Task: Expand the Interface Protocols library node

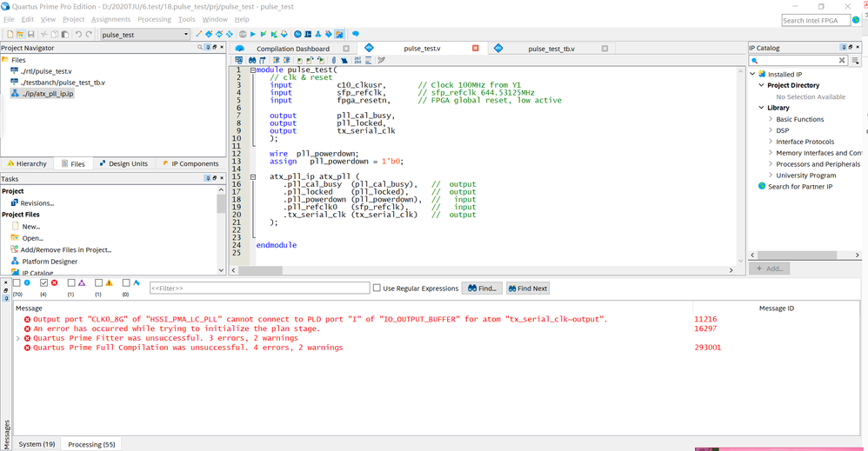Action: pos(771,142)
